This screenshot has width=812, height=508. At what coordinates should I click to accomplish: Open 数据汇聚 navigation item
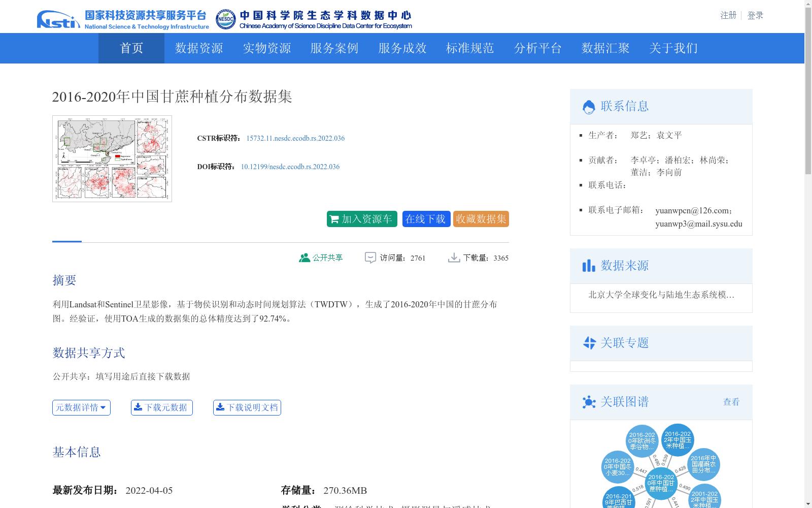pyautogui.click(x=605, y=48)
